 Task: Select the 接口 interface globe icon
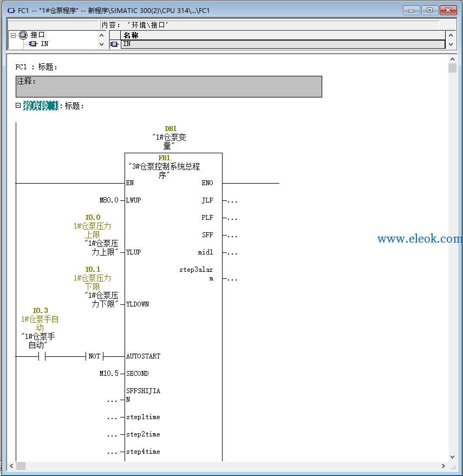click(x=23, y=35)
